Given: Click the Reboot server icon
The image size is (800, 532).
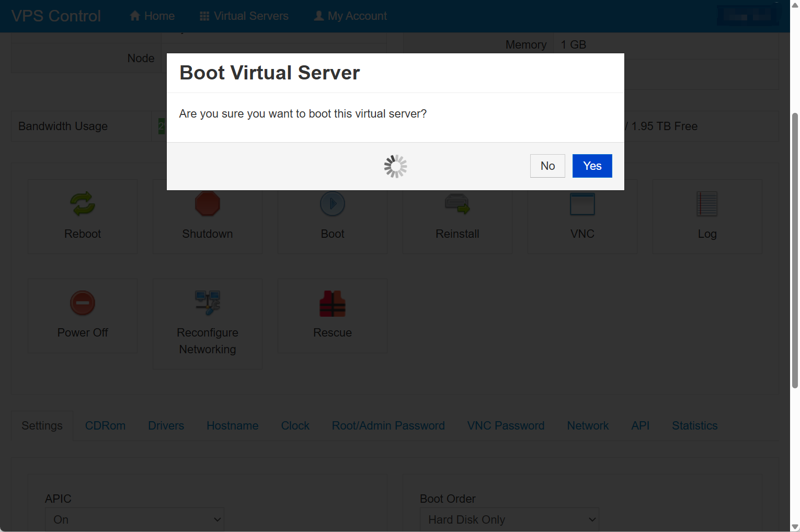Looking at the screenshot, I should [83, 204].
